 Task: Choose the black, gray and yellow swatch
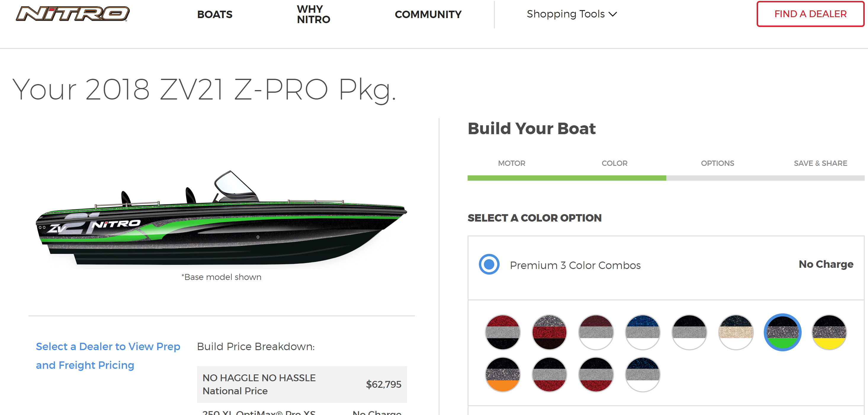pos(829,332)
